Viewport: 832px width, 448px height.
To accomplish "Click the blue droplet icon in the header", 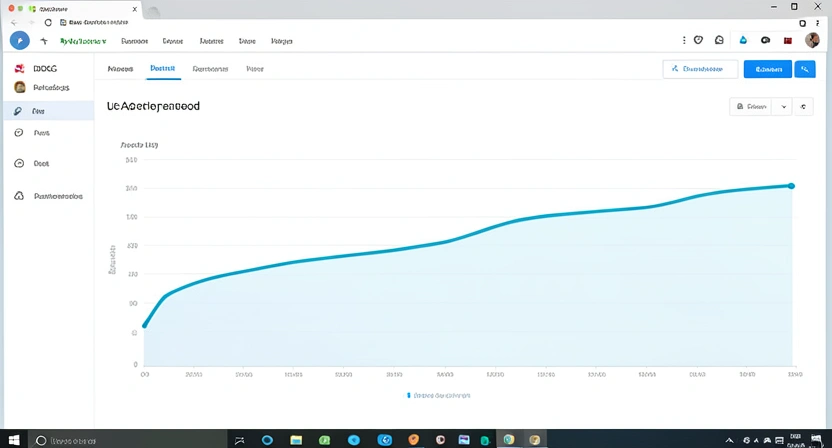I will [x=743, y=41].
